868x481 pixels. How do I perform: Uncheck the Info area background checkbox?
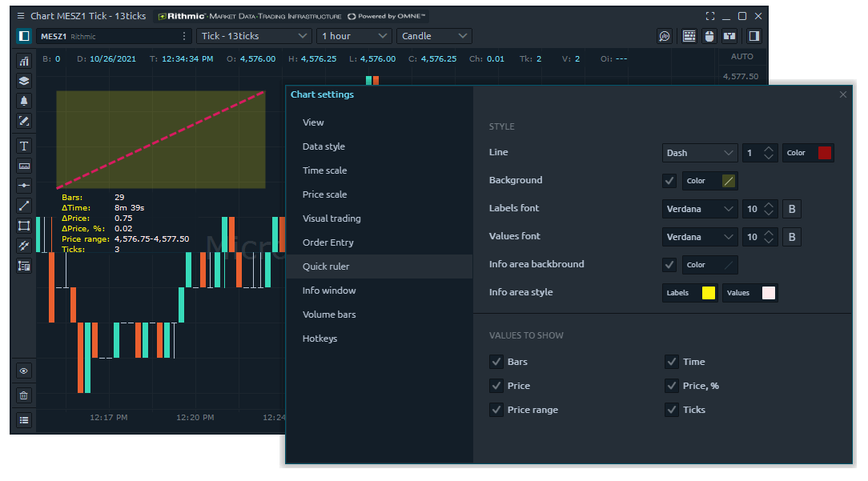669,265
